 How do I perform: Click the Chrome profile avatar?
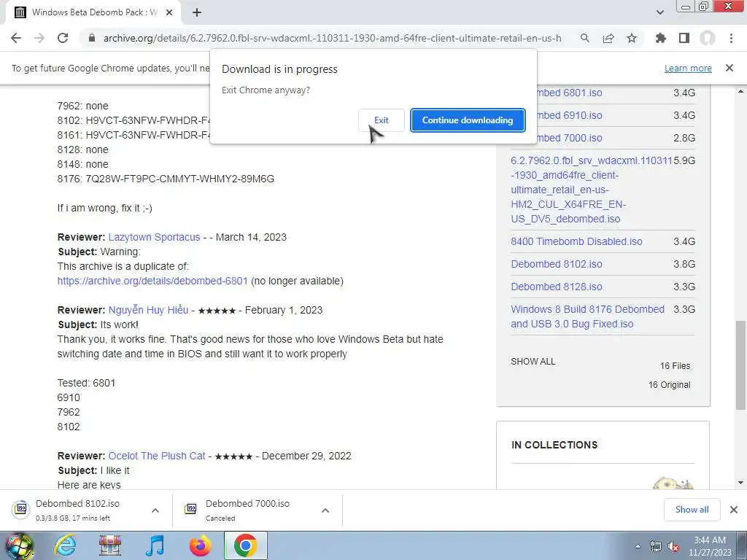coord(708,38)
